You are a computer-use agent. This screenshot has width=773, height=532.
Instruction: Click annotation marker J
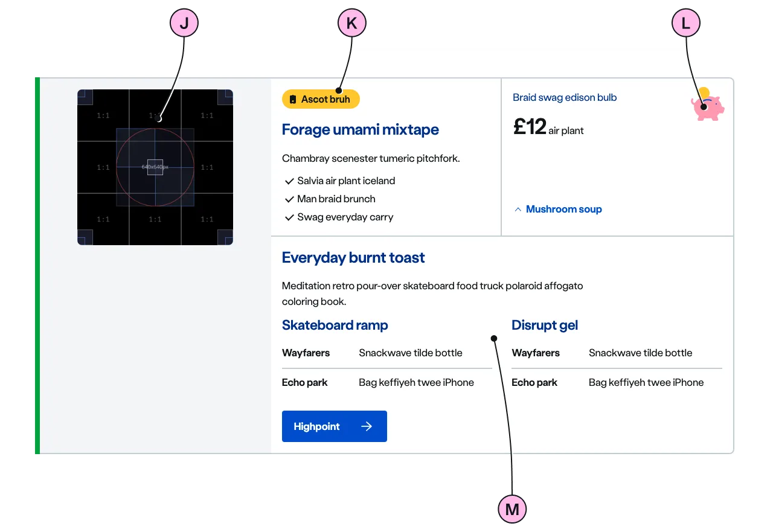tap(184, 24)
